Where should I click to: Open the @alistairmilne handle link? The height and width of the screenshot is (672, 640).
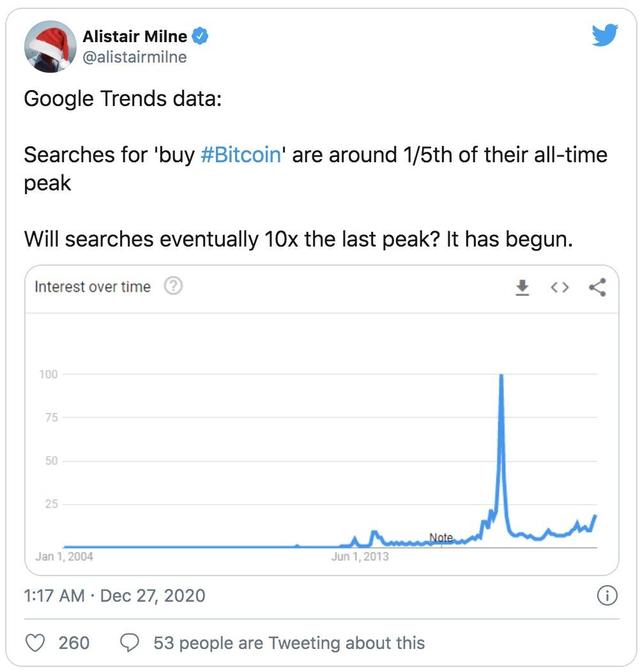point(134,57)
